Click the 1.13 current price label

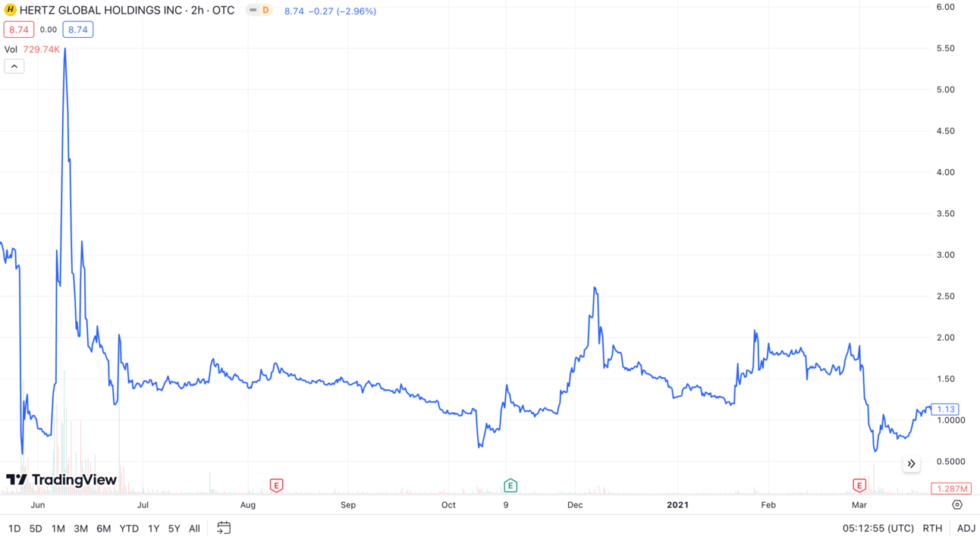945,410
